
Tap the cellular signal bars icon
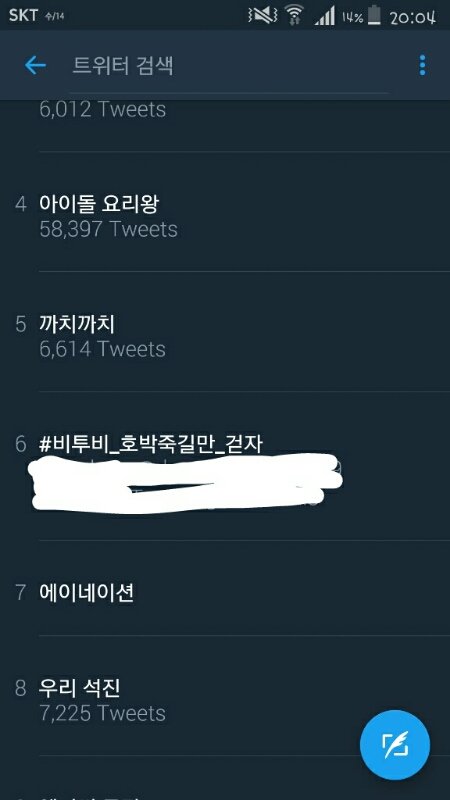pyautogui.click(x=324, y=16)
